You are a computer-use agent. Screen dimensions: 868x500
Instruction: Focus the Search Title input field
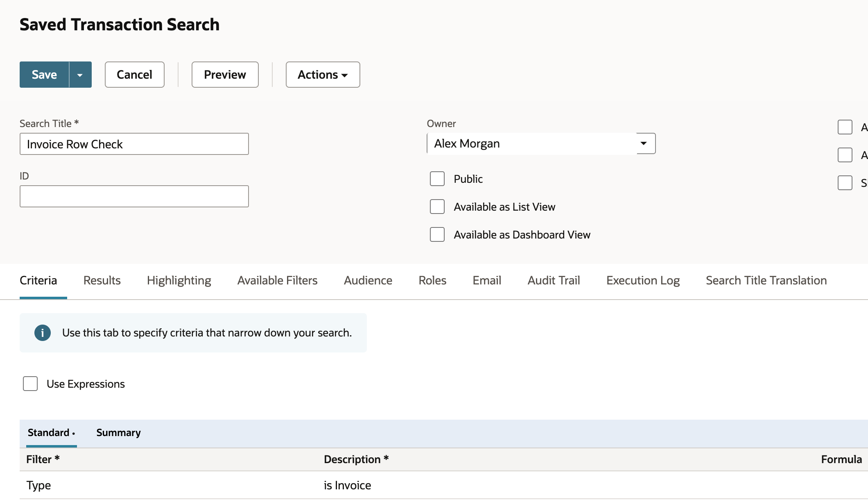pyautogui.click(x=134, y=144)
